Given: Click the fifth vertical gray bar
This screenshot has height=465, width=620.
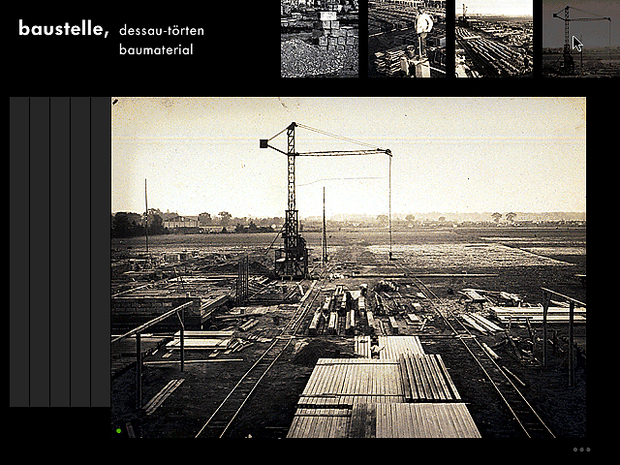Looking at the screenshot, I should tap(100, 252).
